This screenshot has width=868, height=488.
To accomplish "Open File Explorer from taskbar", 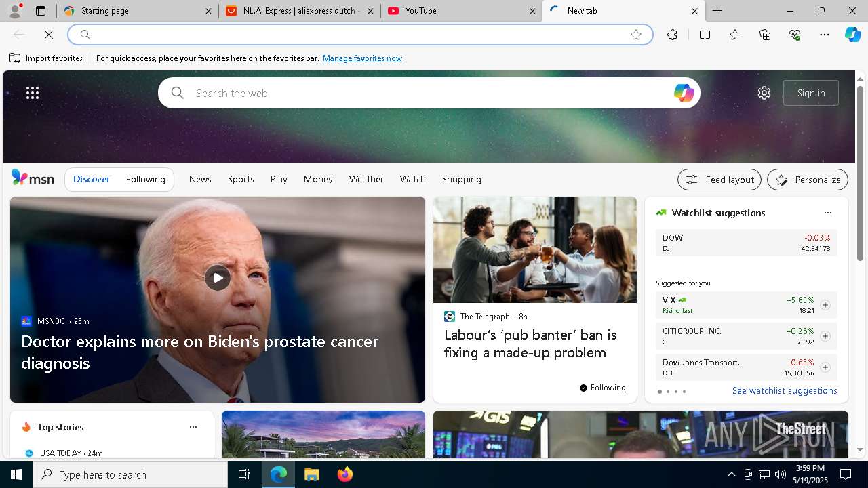I will pos(311,474).
